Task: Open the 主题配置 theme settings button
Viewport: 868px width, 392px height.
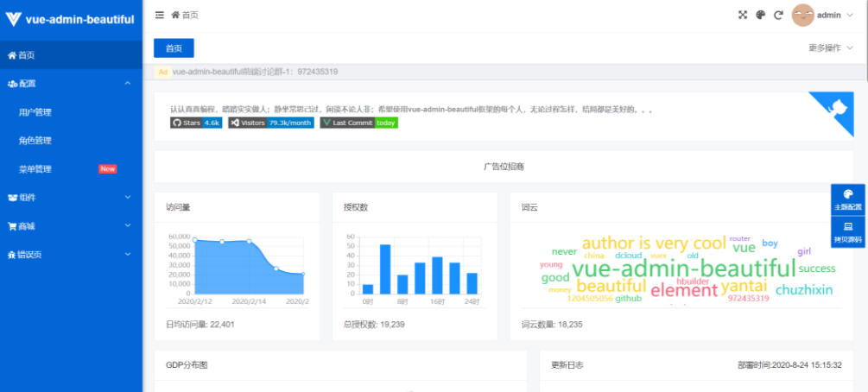Action: point(847,199)
